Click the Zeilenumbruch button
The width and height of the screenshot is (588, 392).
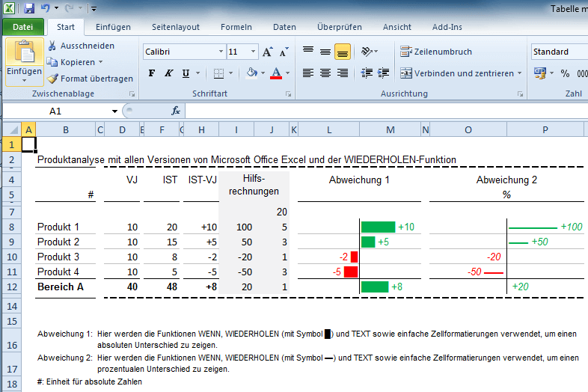(x=436, y=52)
